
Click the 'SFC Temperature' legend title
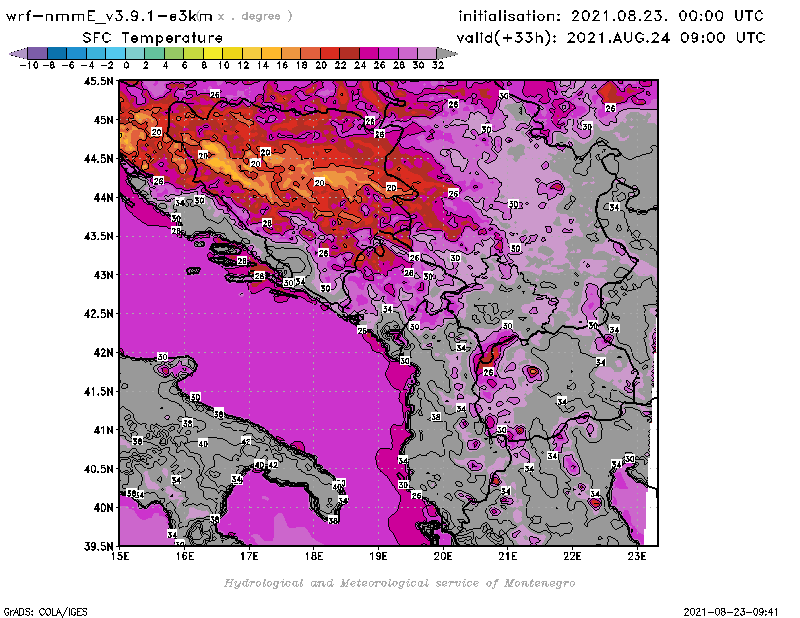click(x=153, y=38)
